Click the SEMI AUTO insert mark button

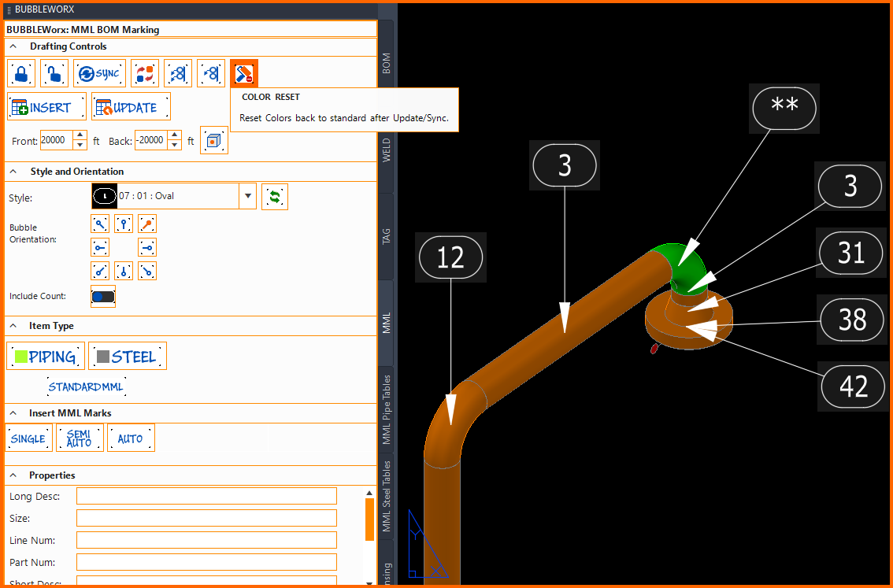click(x=80, y=438)
